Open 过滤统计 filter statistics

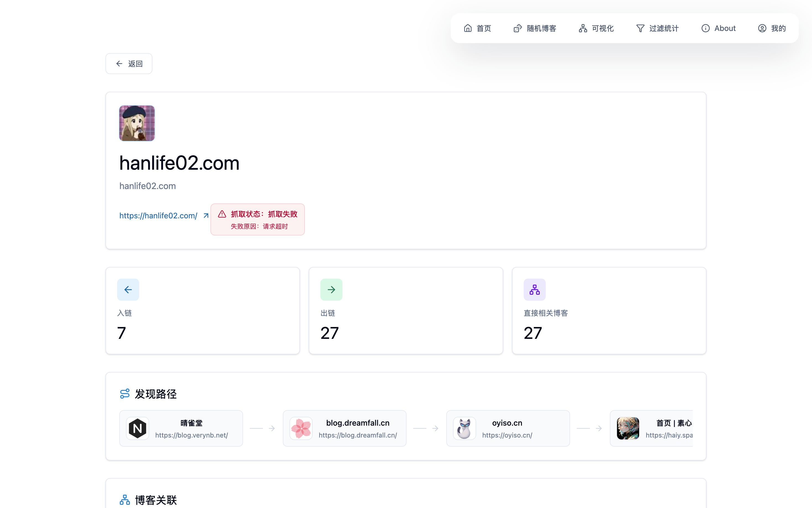pyautogui.click(x=657, y=28)
